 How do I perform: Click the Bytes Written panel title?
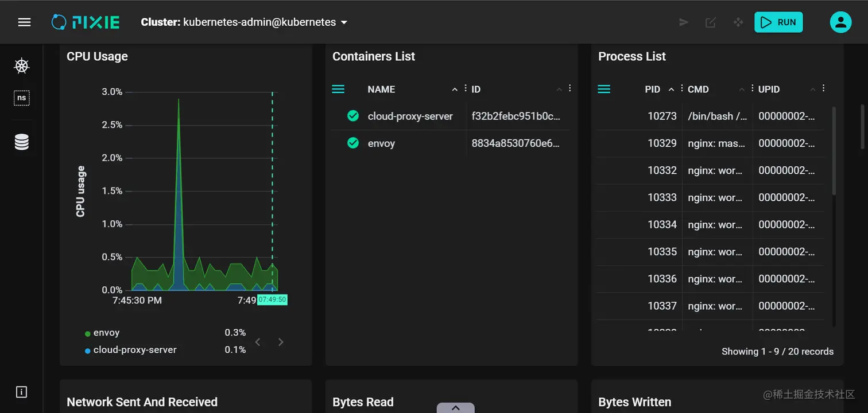[x=634, y=402]
